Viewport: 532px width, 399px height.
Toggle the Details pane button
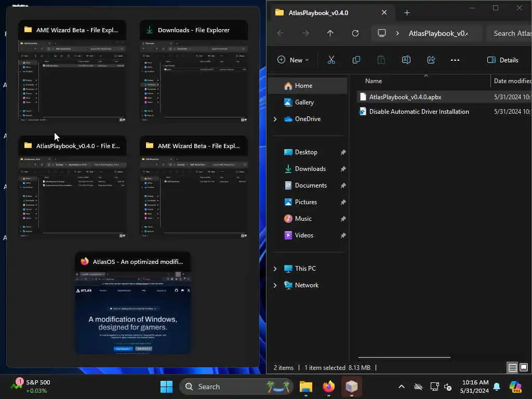pos(503,60)
